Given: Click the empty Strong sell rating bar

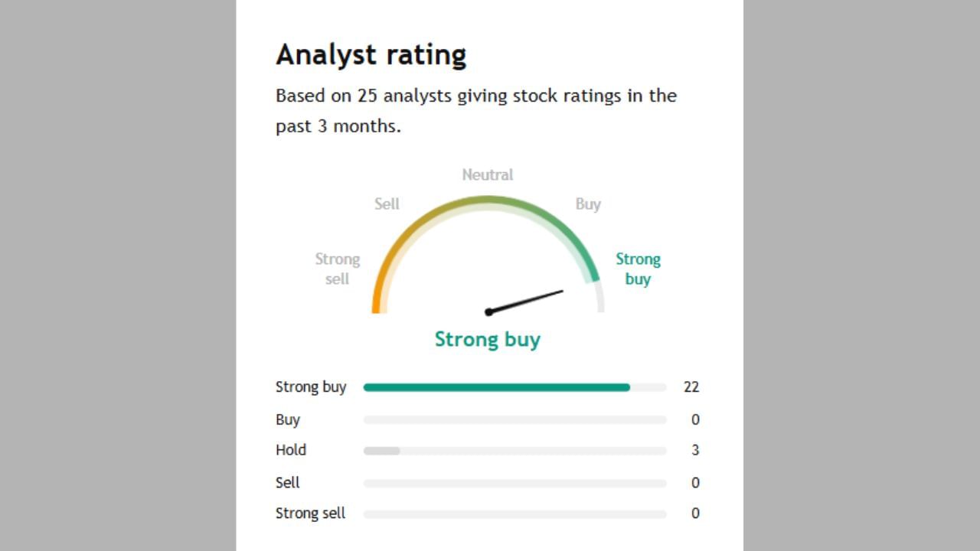Looking at the screenshot, I should pos(514,514).
